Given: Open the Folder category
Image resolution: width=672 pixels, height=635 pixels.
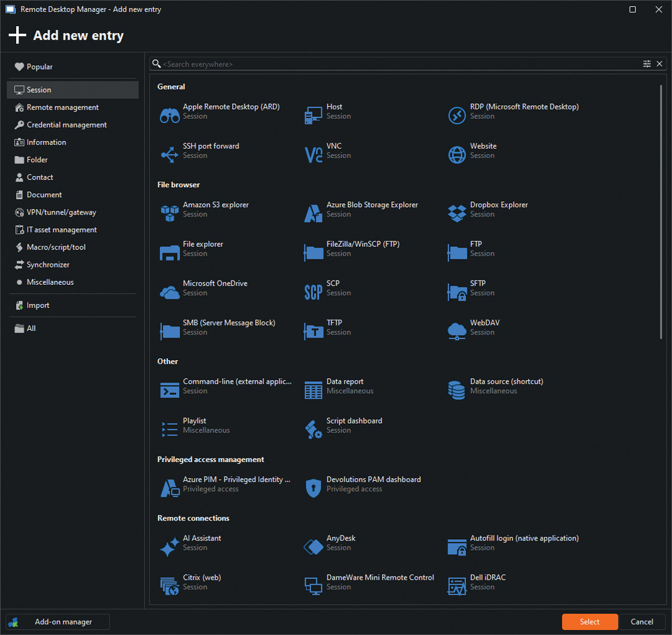Looking at the screenshot, I should click(x=73, y=160).
